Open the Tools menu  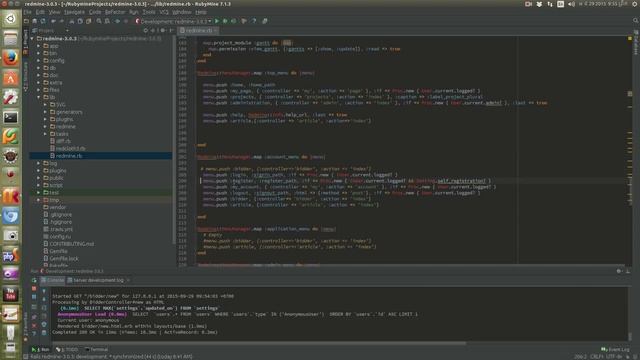149,12
